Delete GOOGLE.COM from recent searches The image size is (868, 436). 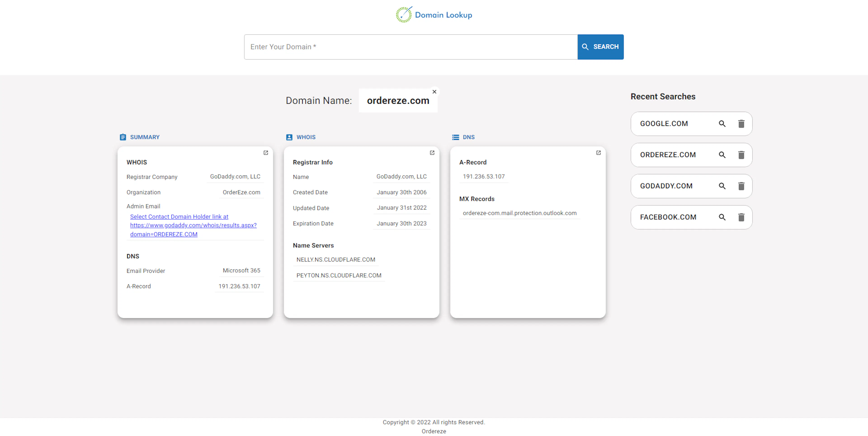click(x=741, y=124)
